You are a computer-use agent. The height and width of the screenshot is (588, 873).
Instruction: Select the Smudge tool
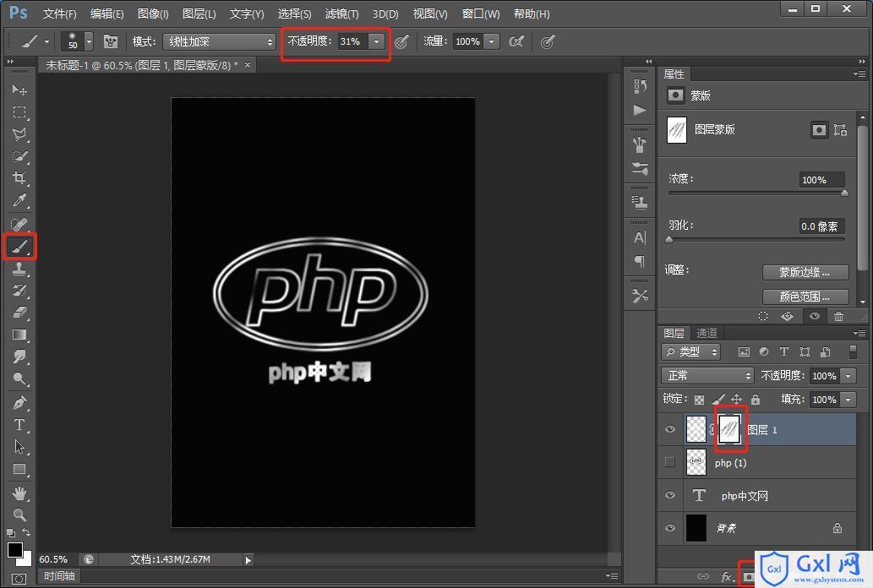click(x=19, y=357)
